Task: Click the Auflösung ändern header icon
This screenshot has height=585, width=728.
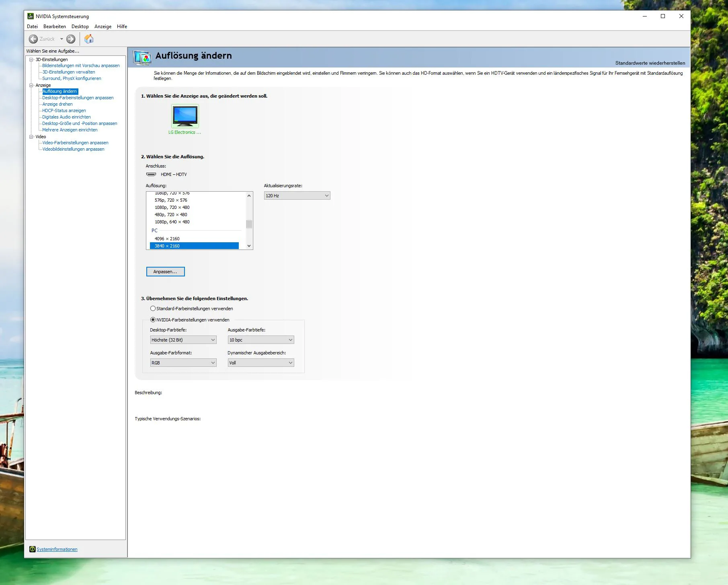Action: [142, 58]
